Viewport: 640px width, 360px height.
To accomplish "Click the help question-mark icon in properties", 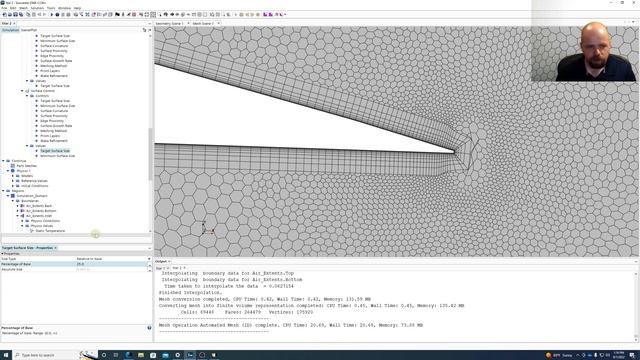I will click(x=149, y=328).
